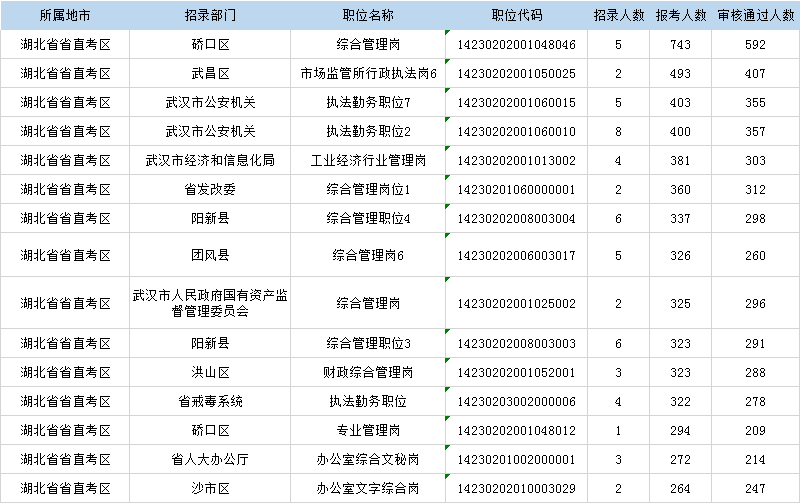Select code cell 14230202001052001

(x=516, y=372)
